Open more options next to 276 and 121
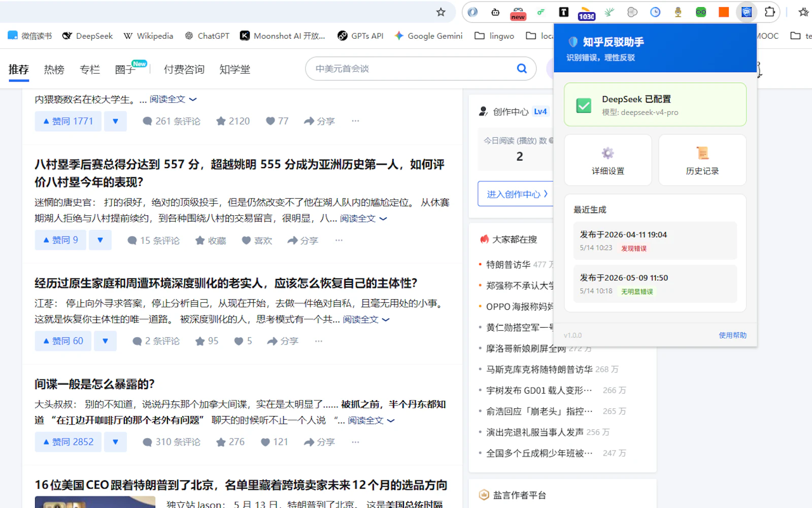The width and height of the screenshot is (812, 508). click(x=355, y=442)
